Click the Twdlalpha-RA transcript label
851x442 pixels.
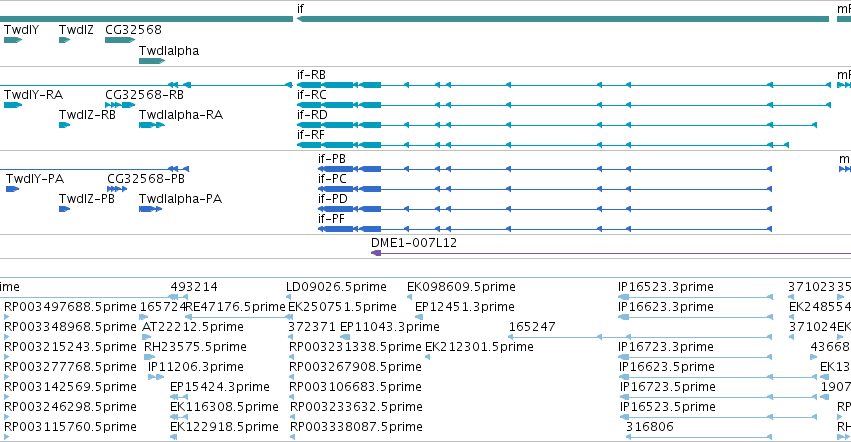point(181,115)
